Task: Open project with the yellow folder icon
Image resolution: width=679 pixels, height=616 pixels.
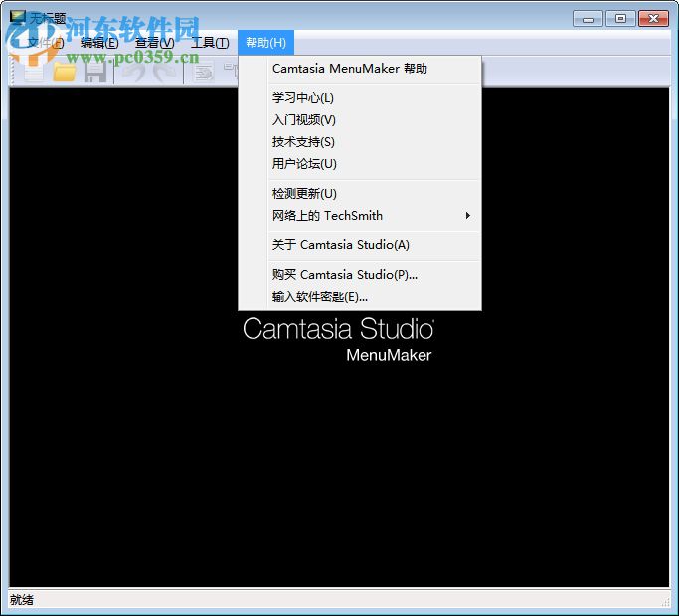Action: tap(64, 72)
